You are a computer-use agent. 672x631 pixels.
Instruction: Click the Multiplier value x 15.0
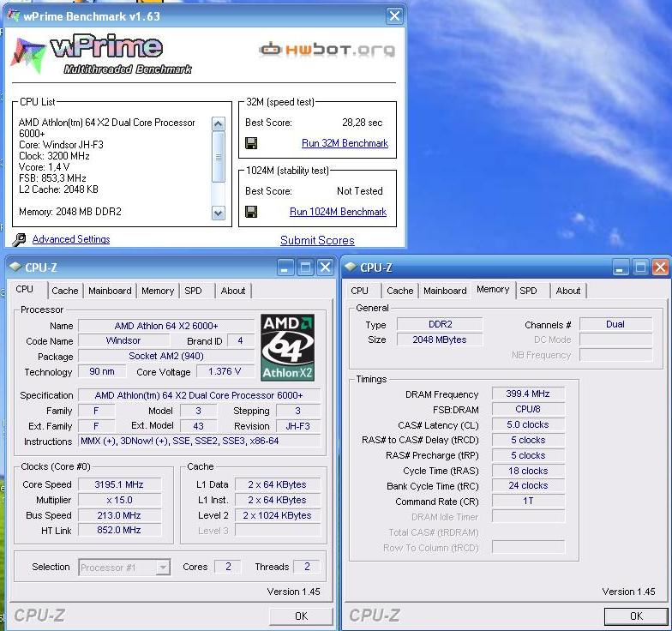[x=119, y=500]
